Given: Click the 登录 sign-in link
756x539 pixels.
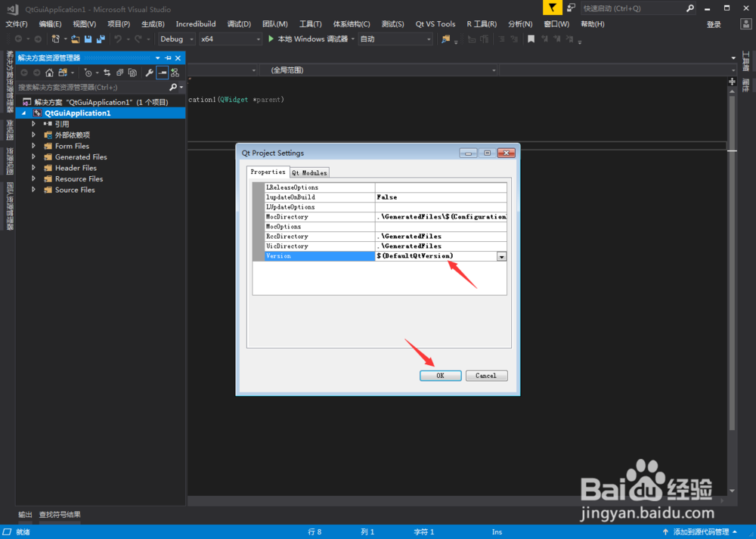Looking at the screenshot, I should 714,24.
